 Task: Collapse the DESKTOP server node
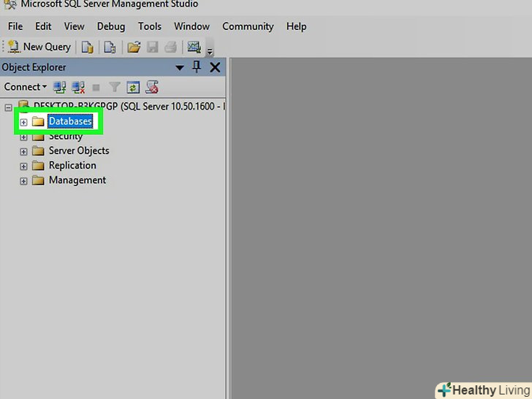tap(9, 108)
